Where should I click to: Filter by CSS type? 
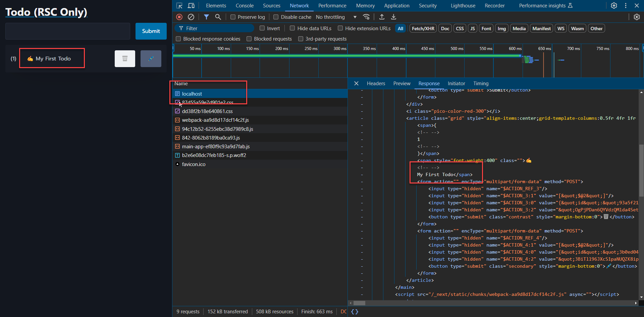click(x=460, y=29)
